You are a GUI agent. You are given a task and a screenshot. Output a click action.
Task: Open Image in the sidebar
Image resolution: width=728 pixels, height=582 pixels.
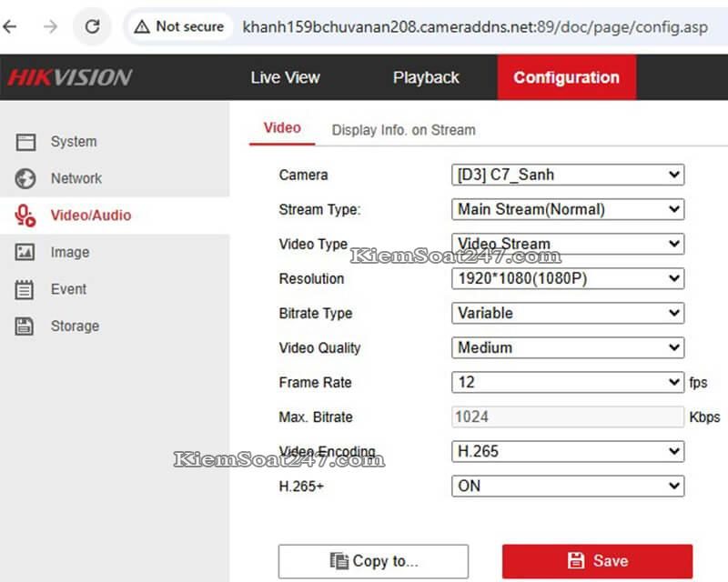[x=70, y=253]
